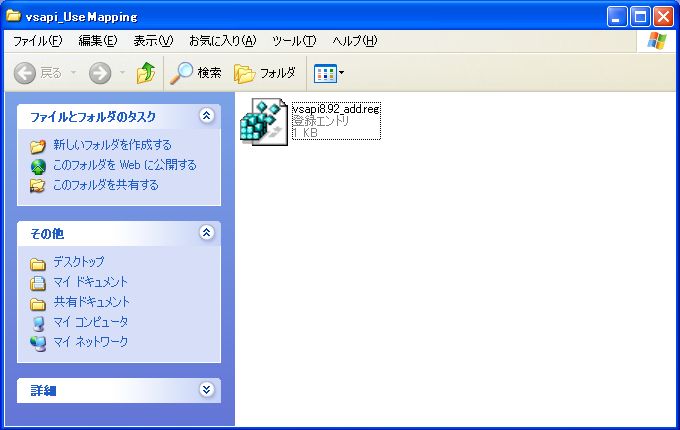Click 新しいフォルダを作成する link

(112, 145)
